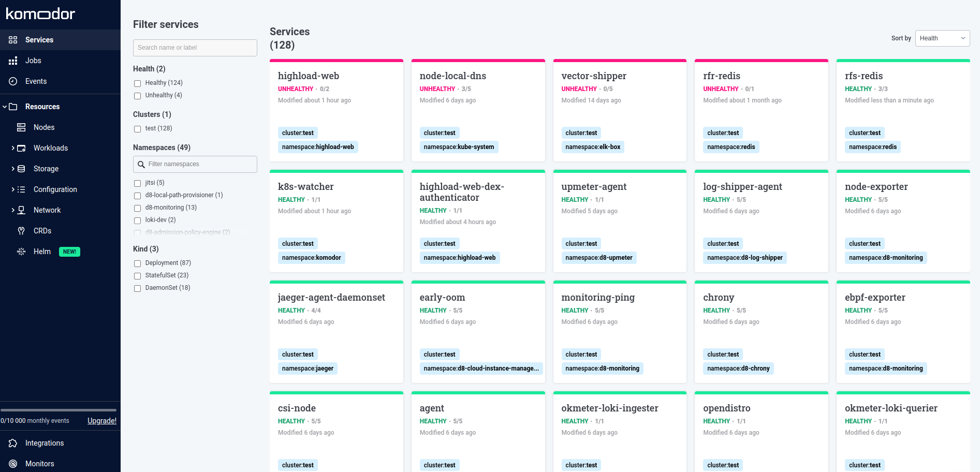Open the Sort by Health dropdown
The image size is (980, 472).
[942, 38]
